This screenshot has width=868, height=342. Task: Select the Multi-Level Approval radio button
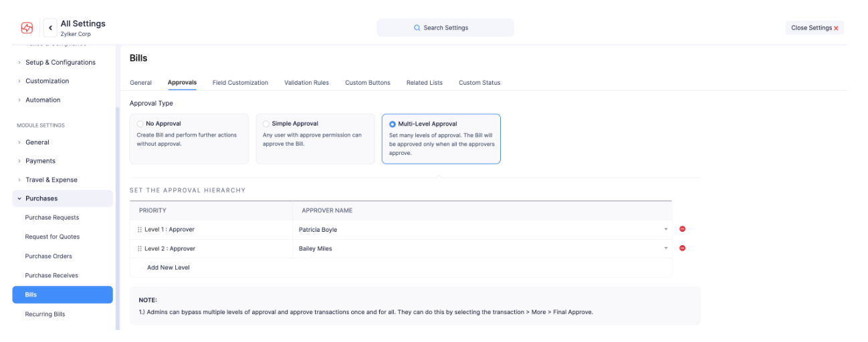(x=393, y=124)
